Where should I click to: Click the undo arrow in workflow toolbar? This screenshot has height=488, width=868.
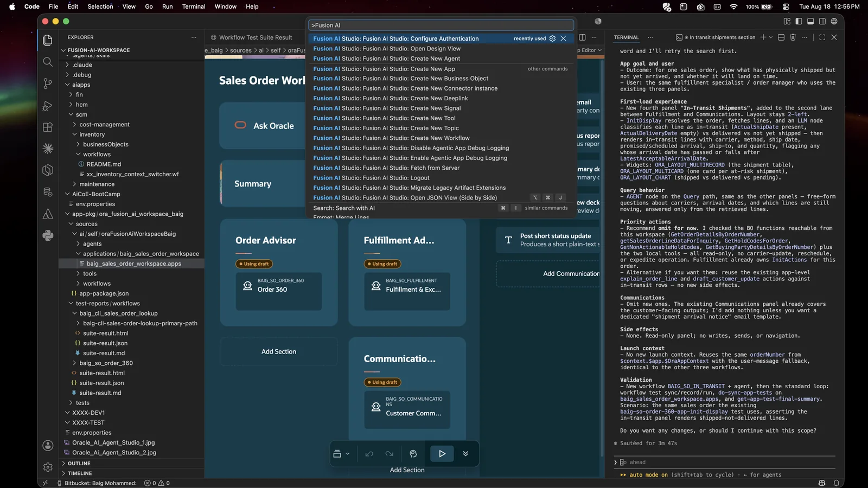tap(369, 454)
